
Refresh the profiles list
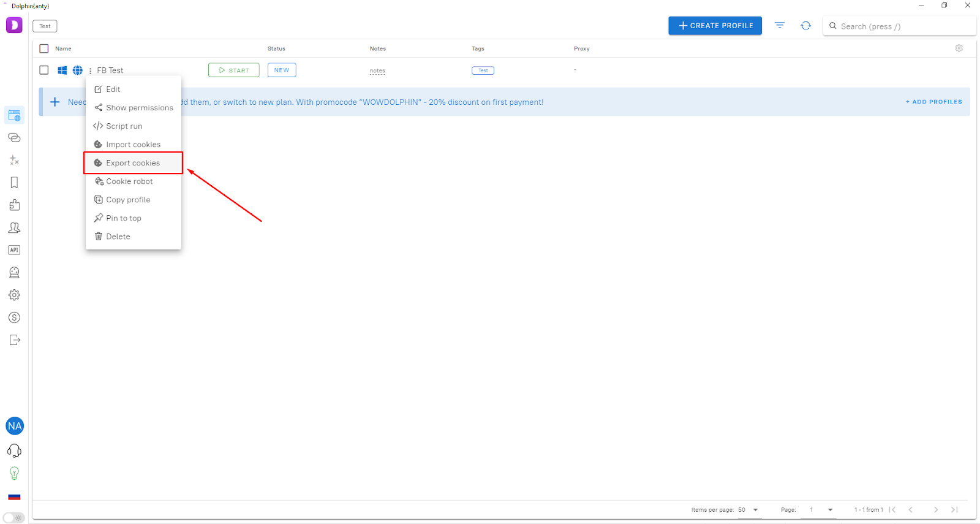806,26
